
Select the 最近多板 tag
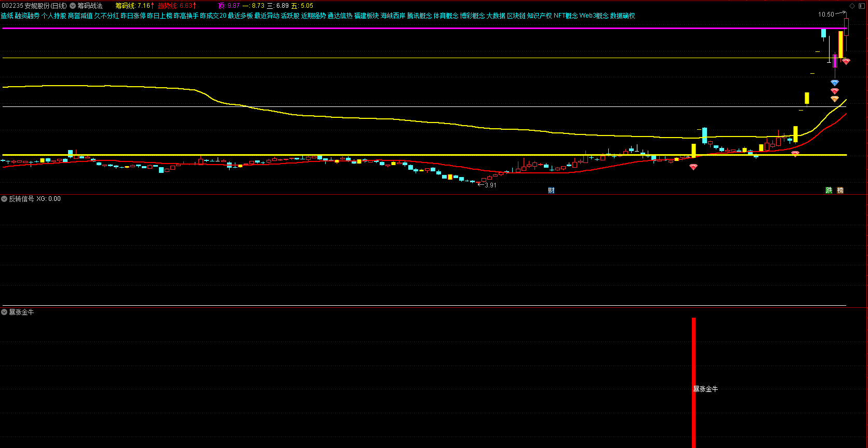point(241,16)
